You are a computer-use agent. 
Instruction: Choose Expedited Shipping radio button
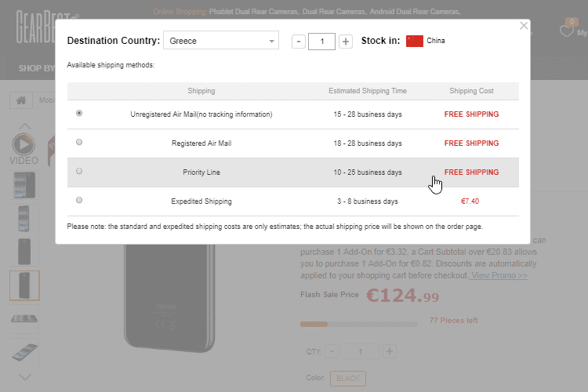pyautogui.click(x=79, y=201)
